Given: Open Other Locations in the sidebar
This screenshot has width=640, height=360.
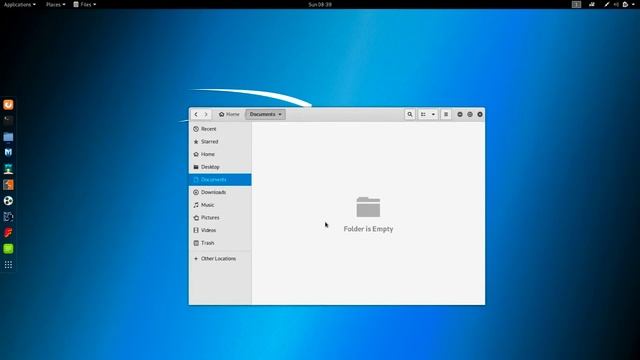Looking at the screenshot, I should pos(220,259).
